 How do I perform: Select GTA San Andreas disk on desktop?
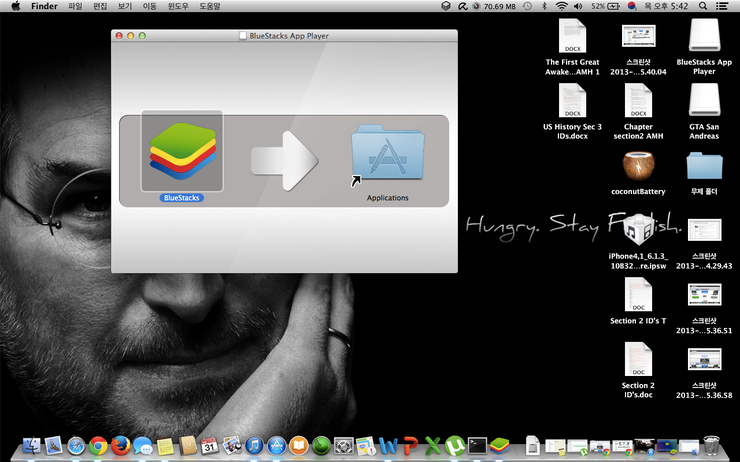[704, 112]
